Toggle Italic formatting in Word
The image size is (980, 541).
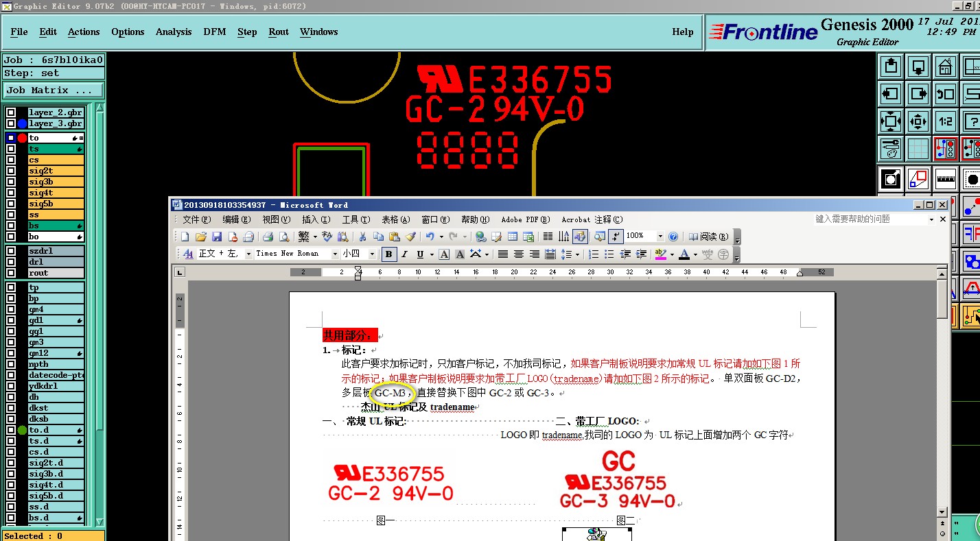tap(404, 254)
